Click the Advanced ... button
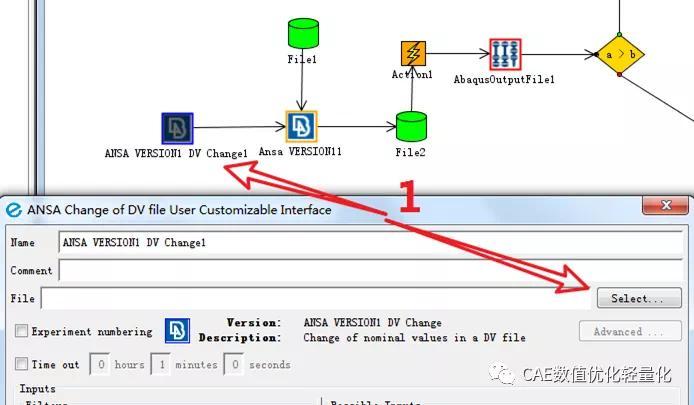This screenshot has height=405, width=694. pyautogui.click(x=630, y=331)
